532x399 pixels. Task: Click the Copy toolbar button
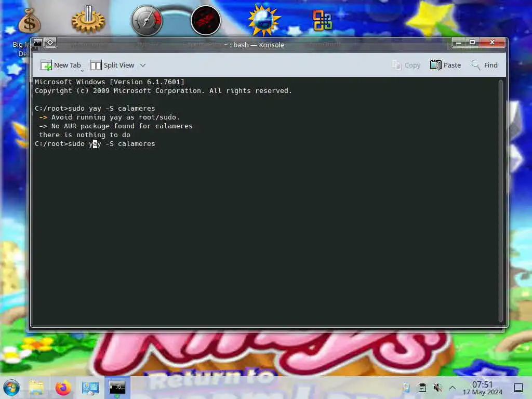(x=406, y=65)
